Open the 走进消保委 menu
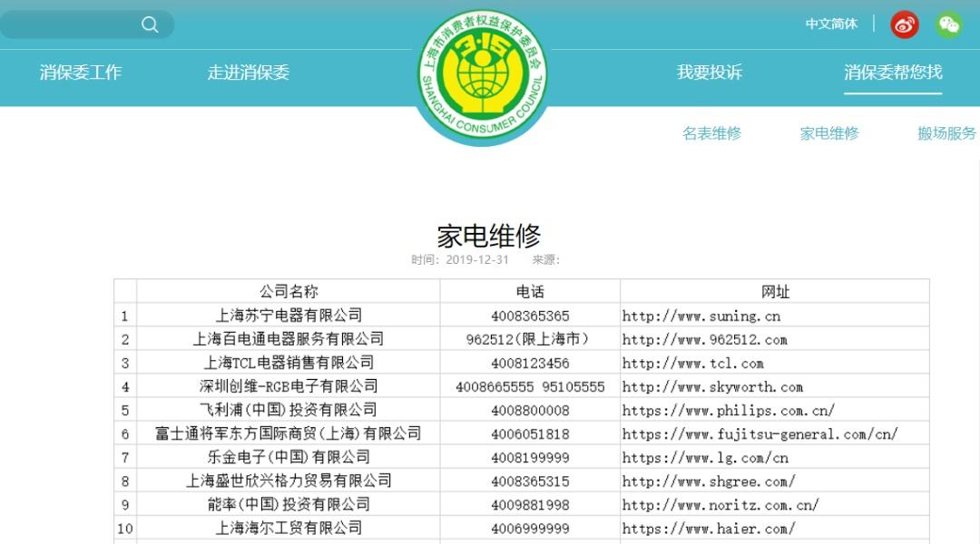The height and width of the screenshot is (544, 980). coord(248,72)
